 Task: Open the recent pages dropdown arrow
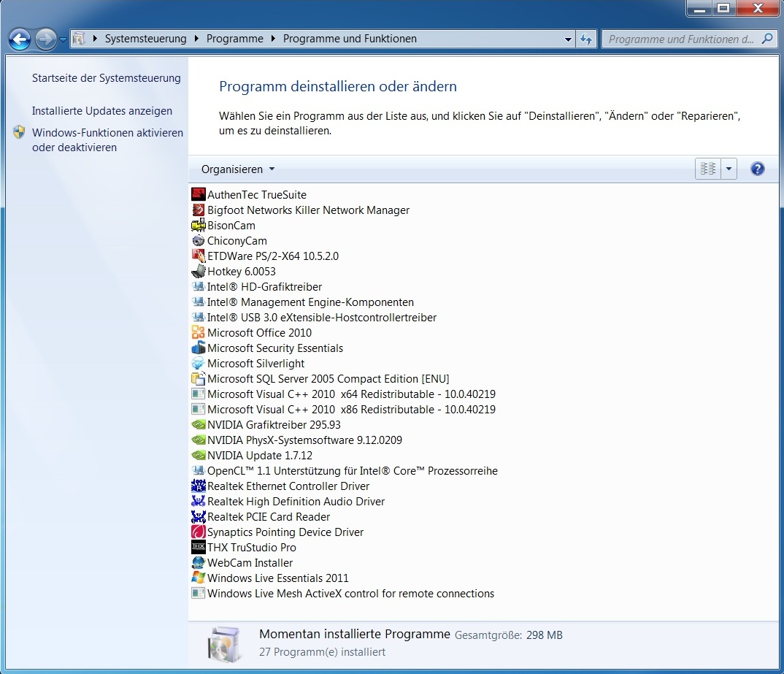63,39
